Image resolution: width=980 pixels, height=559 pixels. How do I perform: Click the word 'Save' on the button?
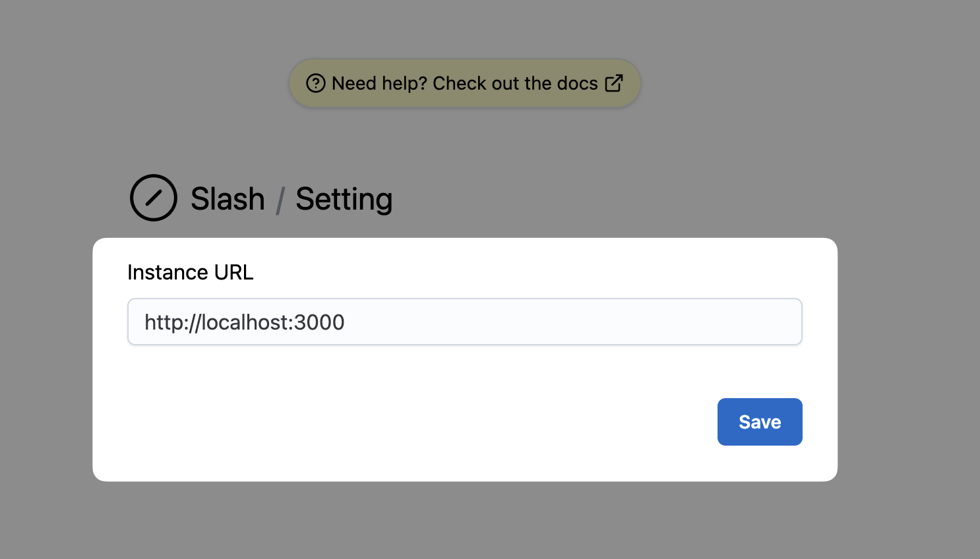(x=760, y=422)
